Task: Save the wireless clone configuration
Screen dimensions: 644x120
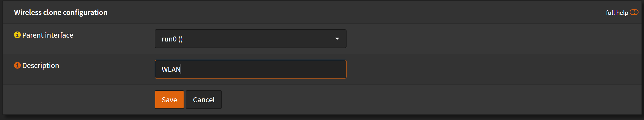Action: [x=169, y=100]
